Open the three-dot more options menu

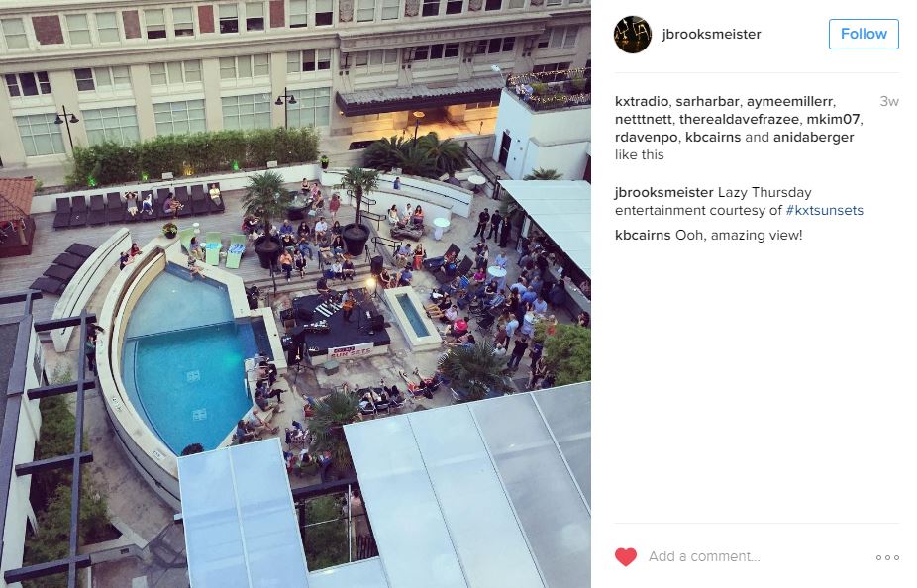tap(887, 557)
